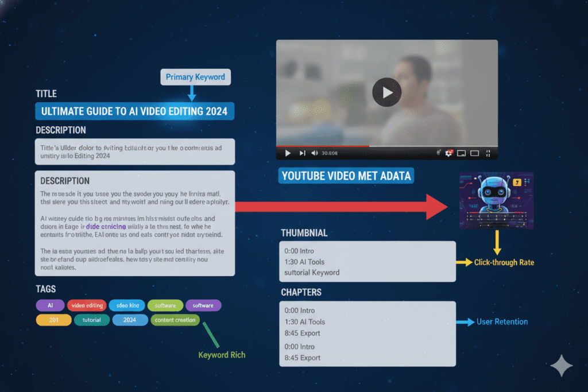Click the large center play button overlay
Image resolution: width=588 pixels, height=392 pixels.
pos(386,92)
